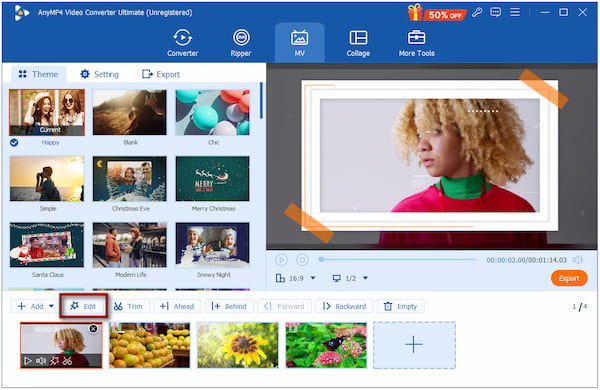The height and width of the screenshot is (390, 600).
Task: Open the hamburger menu
Action: click(515, 12)
